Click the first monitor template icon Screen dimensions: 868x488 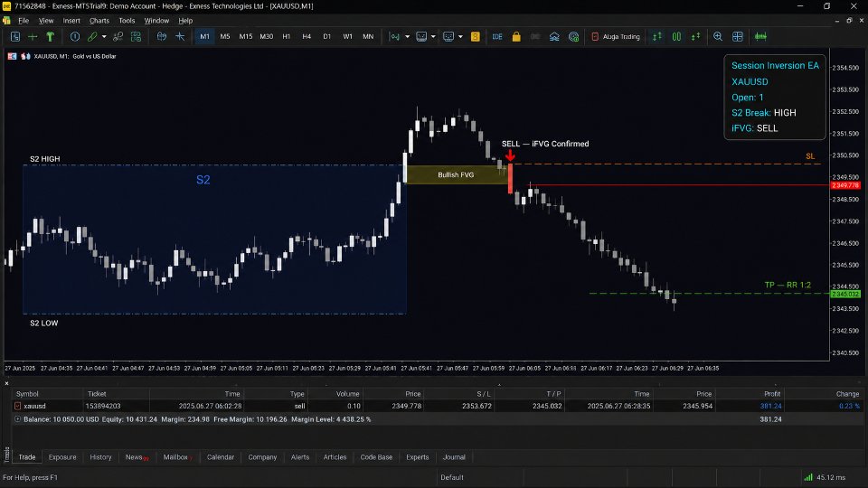pos(421,36)
